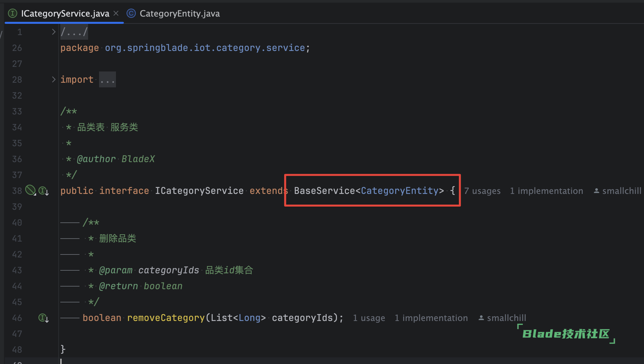Expand the folded import block on line 28
Image resolution: width=644 pixels, height=364 pixels.
point(53,79)
